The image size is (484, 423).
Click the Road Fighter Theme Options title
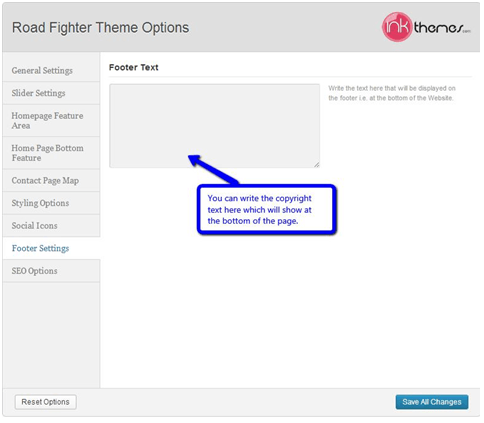(x=100, y=28)
